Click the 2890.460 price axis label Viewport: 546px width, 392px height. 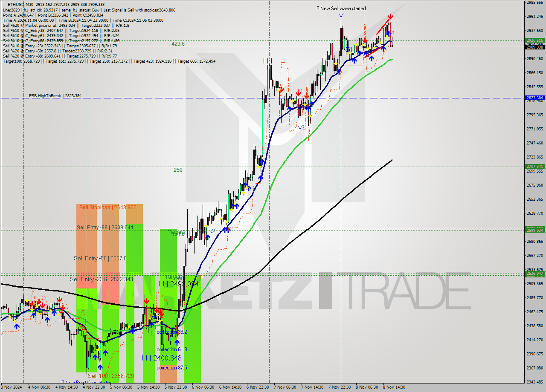click(535, 59)
